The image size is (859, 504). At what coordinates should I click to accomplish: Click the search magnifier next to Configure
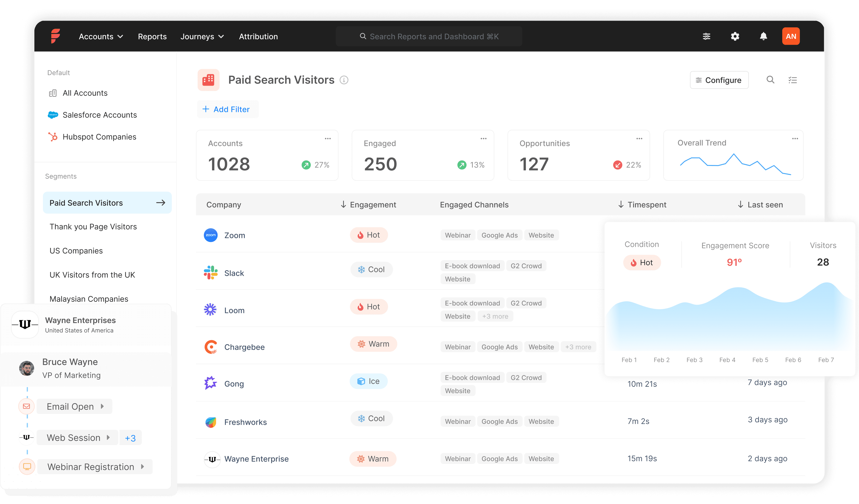(770, 80)
